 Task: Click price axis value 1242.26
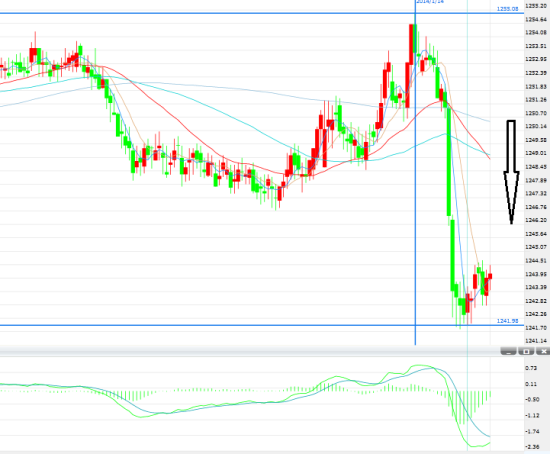coord(536,314)
